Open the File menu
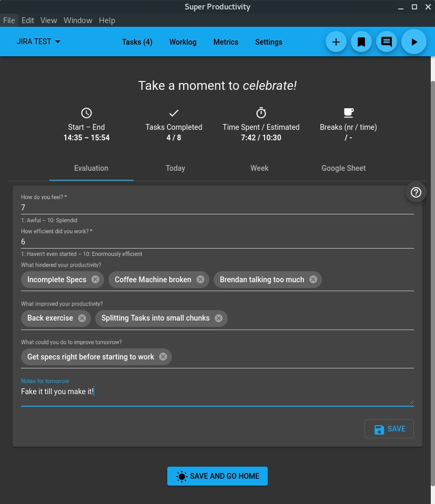The image size is (435, 504). pyautogui.click(x=9, y=20)
